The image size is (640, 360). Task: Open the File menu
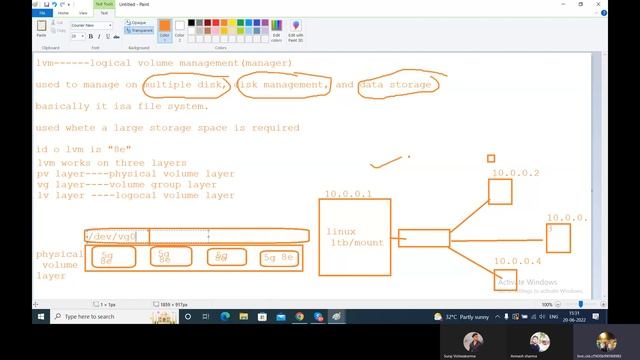tap(42, 13)
